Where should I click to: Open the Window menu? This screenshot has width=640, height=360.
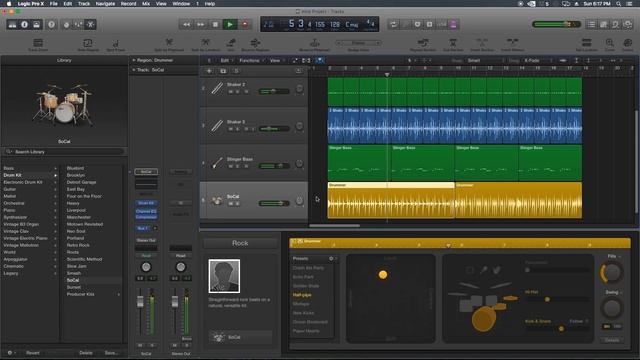click(181, 4)
